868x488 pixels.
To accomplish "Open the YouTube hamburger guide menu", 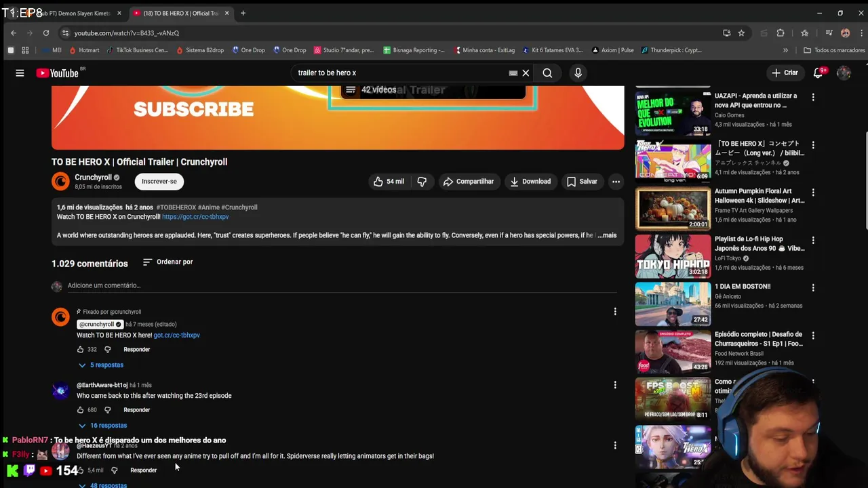I will 20,73.
